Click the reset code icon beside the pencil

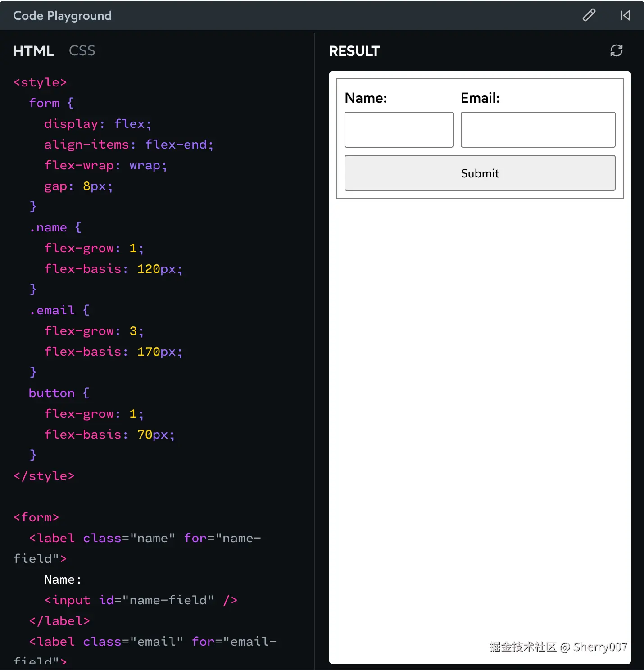(x=625, y=15)
